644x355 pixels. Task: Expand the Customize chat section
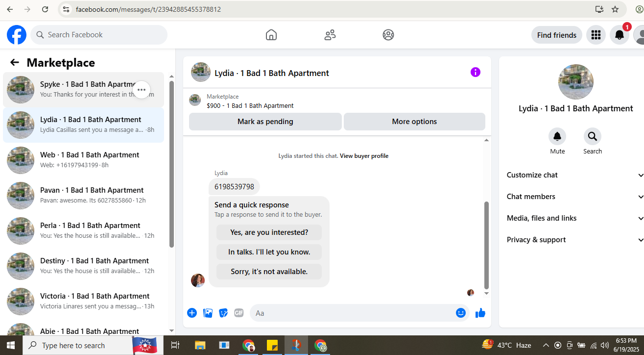click(575, 175)
